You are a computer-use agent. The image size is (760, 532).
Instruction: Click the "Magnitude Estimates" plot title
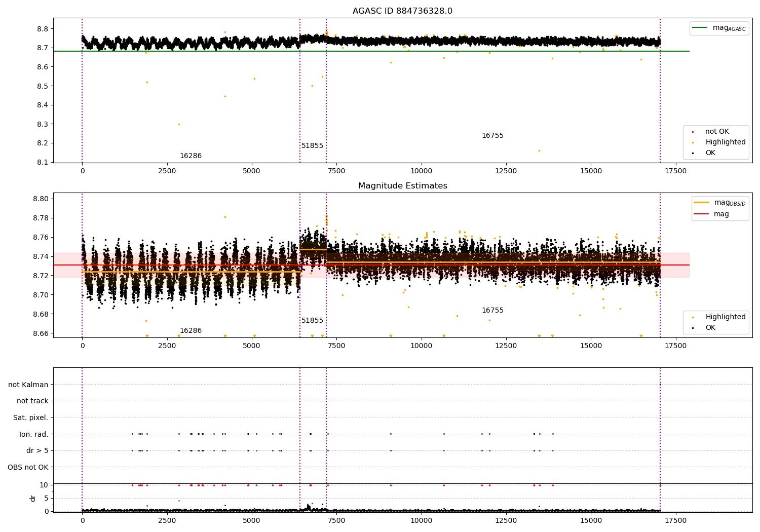pyautogui.click(x=402, y=186)
